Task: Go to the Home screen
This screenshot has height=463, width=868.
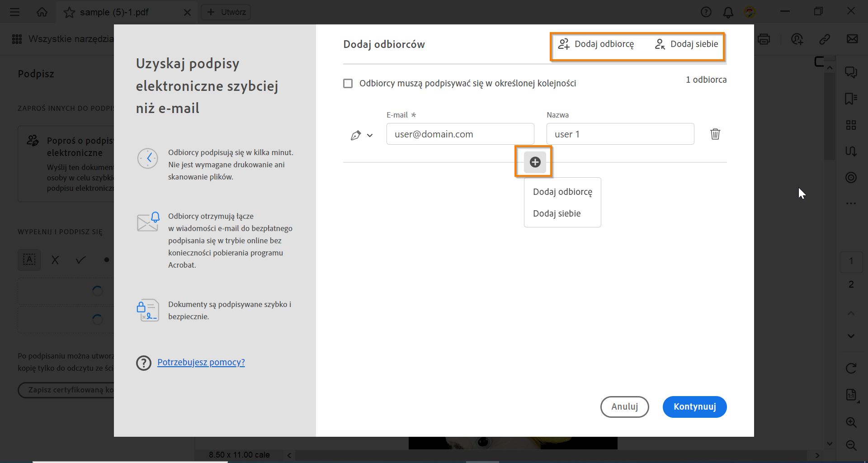Action: pos(42,12)
